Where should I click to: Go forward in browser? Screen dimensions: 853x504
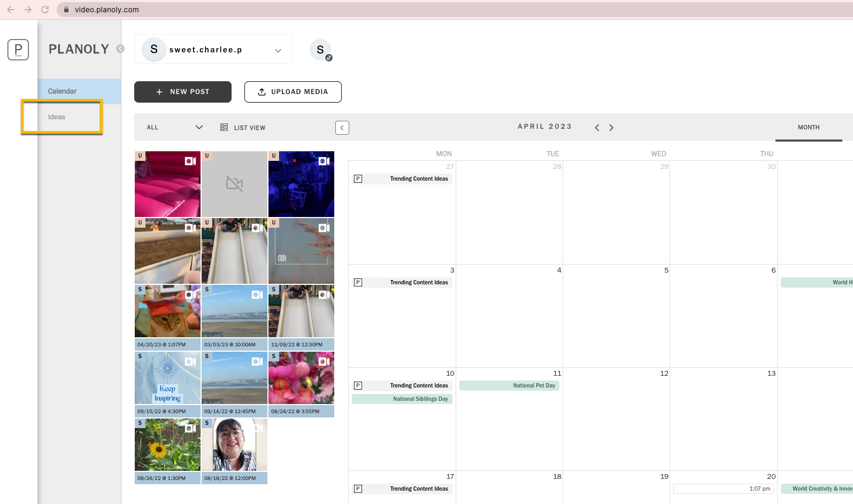coord(28,10)
